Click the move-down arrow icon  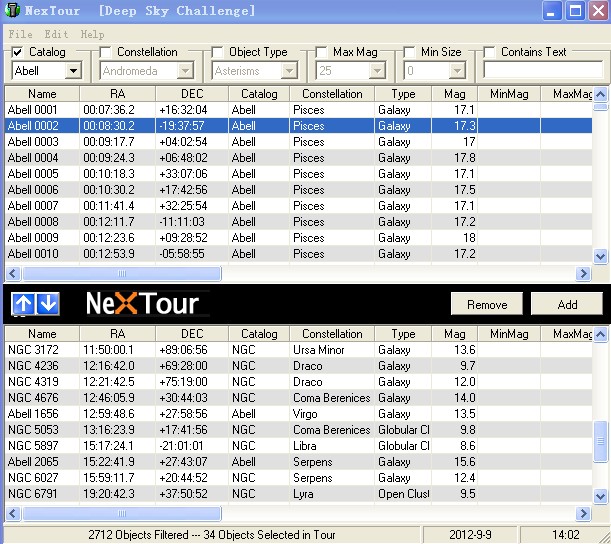coord(48,304)
